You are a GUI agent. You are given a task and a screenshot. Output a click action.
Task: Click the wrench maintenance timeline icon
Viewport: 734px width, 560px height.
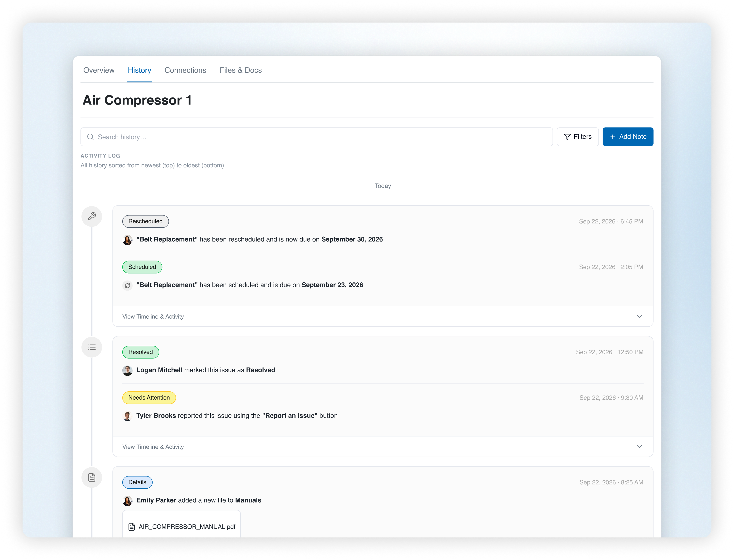pyautogui.click(x=92, y=216)
